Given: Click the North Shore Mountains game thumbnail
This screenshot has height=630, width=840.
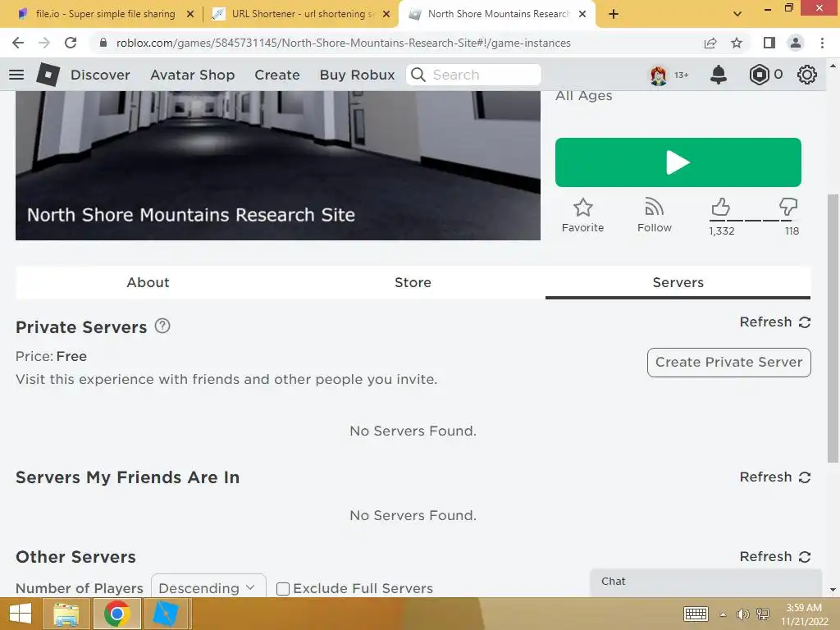Looking at the screenshot, I should tap(277, 165).
